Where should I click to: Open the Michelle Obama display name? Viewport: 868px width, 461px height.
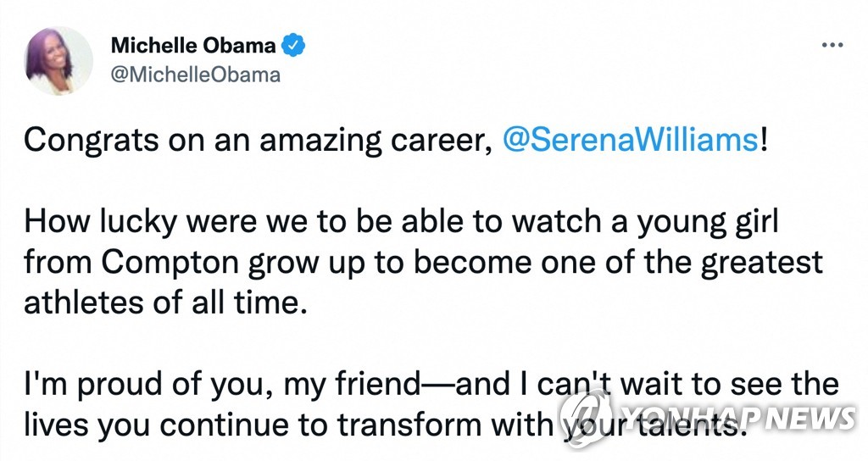pos(193,46)
